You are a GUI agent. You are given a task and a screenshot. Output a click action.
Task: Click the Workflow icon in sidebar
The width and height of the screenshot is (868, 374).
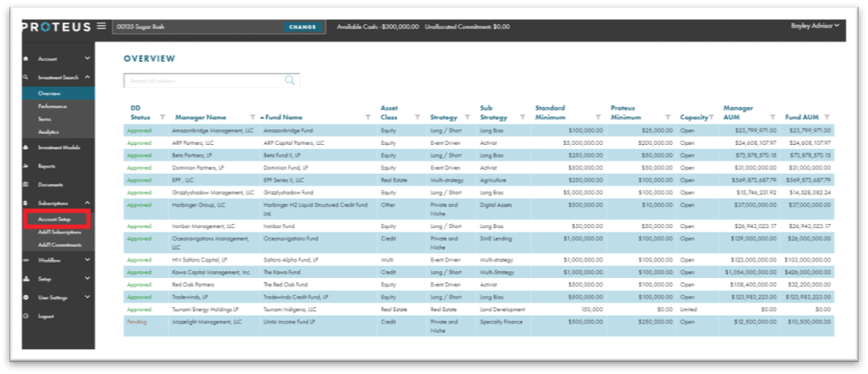[x=27, y=261]
